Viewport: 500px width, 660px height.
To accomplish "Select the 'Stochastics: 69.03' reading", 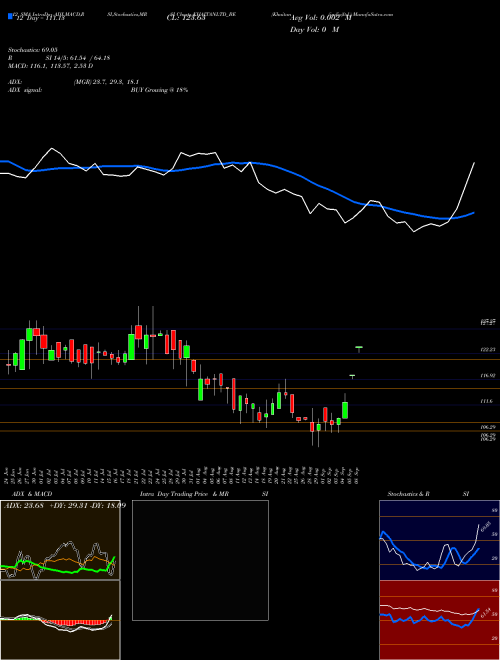I will (x=33, y=50).
